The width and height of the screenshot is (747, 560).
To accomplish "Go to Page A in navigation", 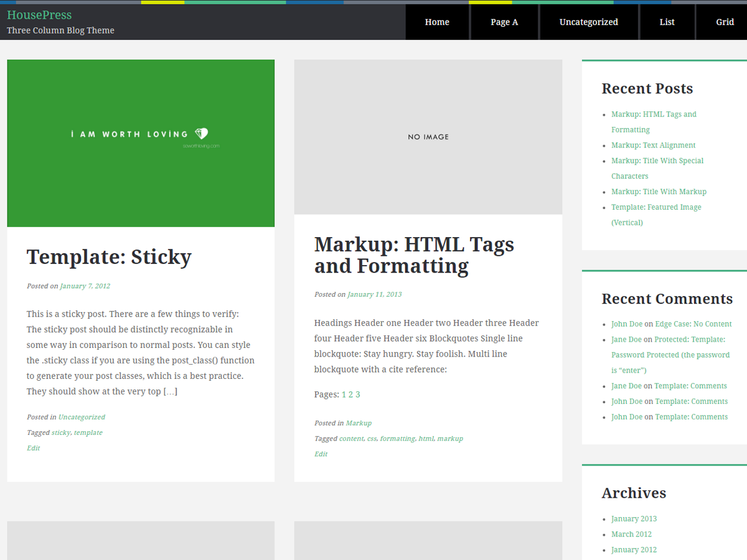I will pyautogui.click(x=504, y=22).
